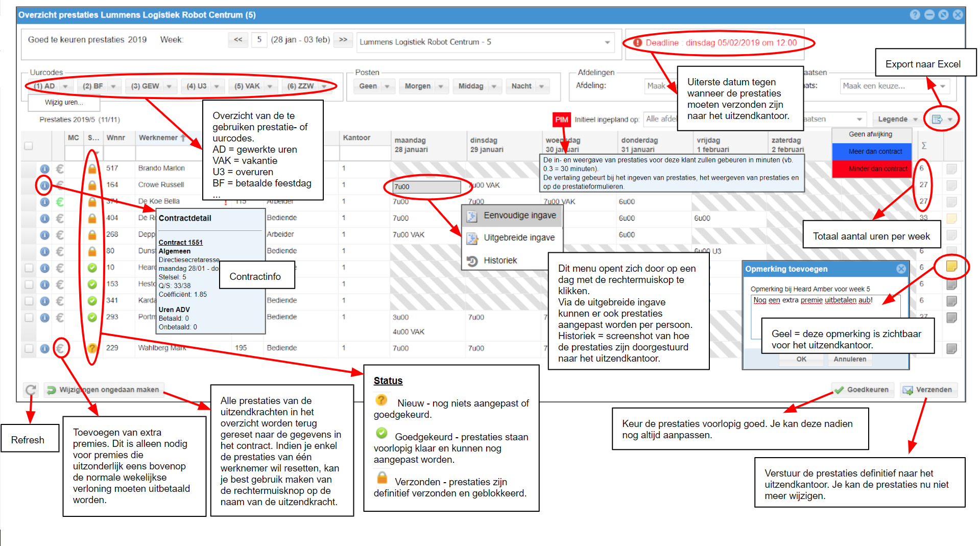Sort by the Werknemer column header
Viewport: 980px width, 546px height.
click(x=158, y=138)
